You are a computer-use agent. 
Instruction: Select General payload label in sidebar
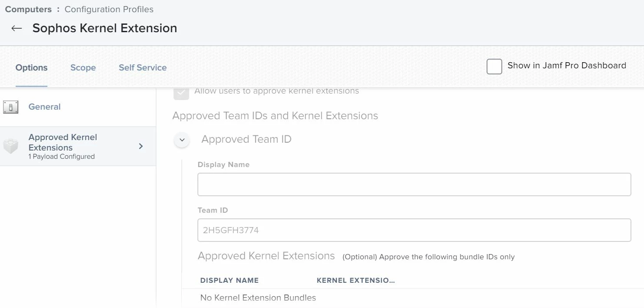pyautogui.click(x=44, y=107)
